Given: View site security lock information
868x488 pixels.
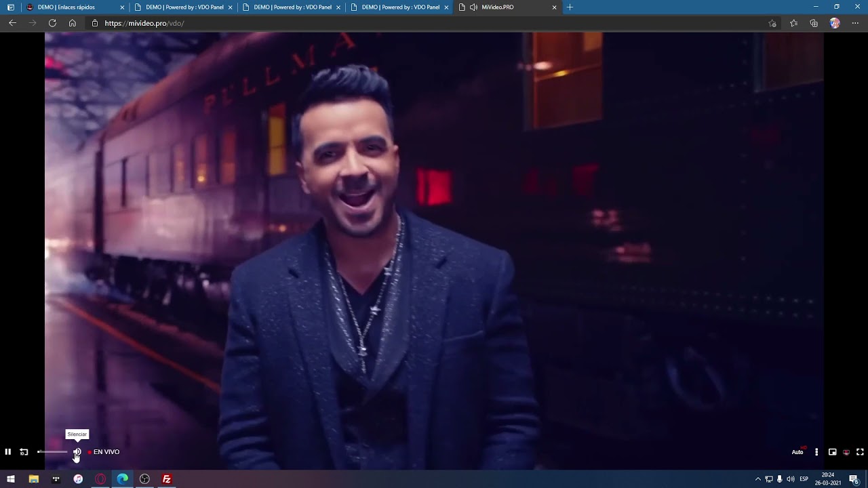Looking at the screenshot, I should coord(95,23).
